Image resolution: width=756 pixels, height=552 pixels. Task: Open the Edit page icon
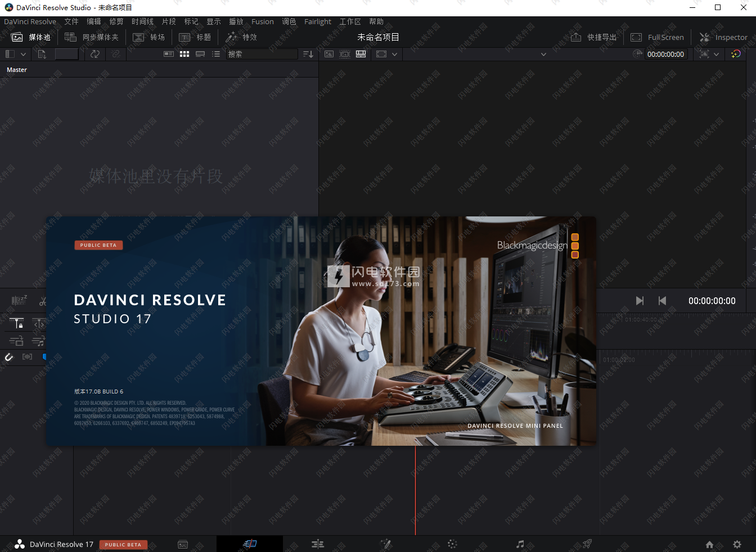point(318,544)
